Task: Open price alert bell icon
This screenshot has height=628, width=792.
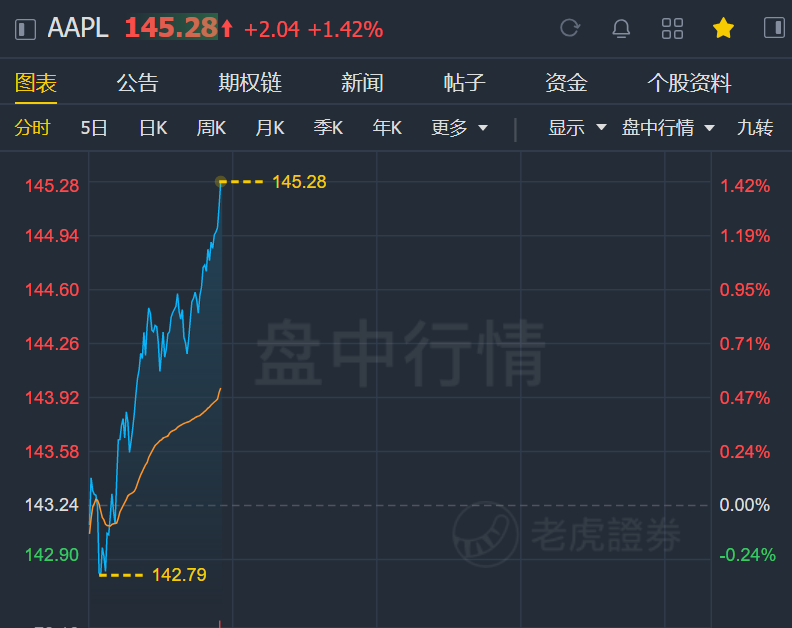Action: point(621,28)
